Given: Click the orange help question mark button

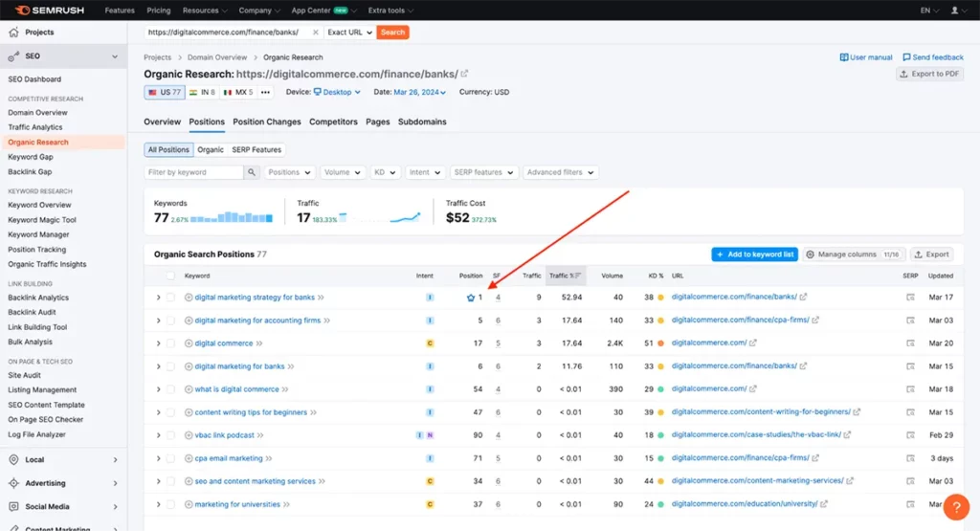Looking at the screenshot, I should (x=956, y=507).
